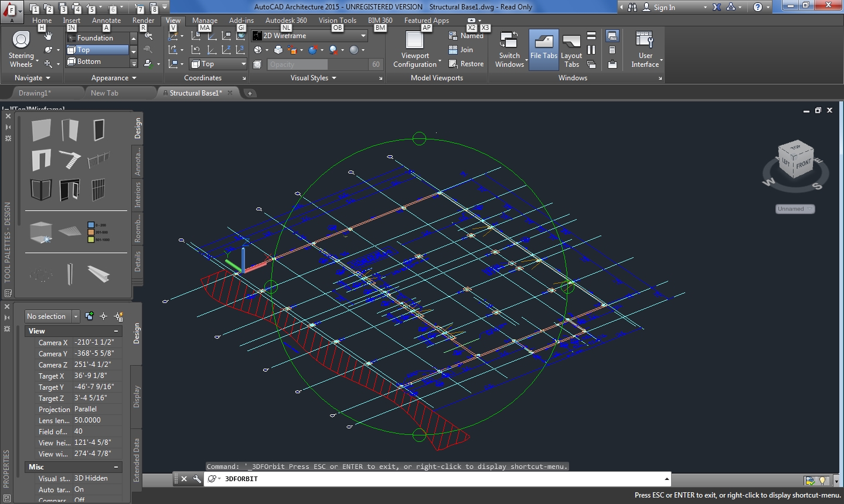
Task: Click the Tile Vertically windows icon
Action: [591, 50]
